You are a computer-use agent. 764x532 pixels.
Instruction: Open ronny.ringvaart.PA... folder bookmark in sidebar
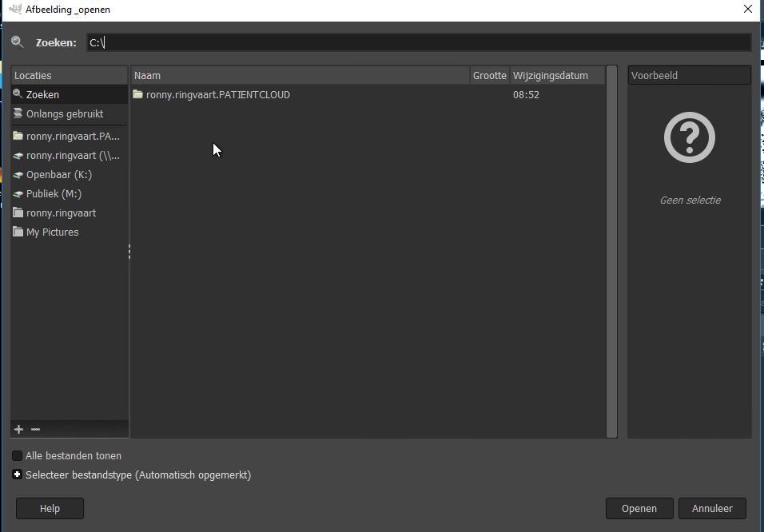72,136
